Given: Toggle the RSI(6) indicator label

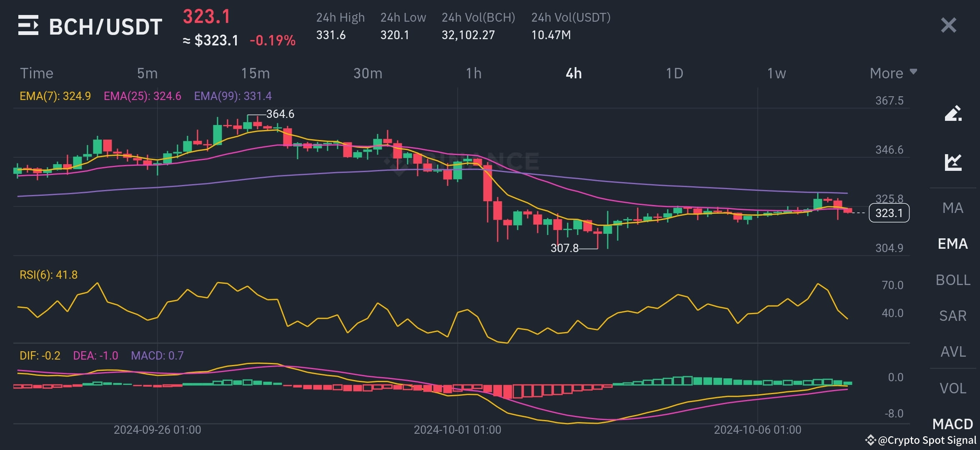Looking at the screenshot, I should 49,275.
